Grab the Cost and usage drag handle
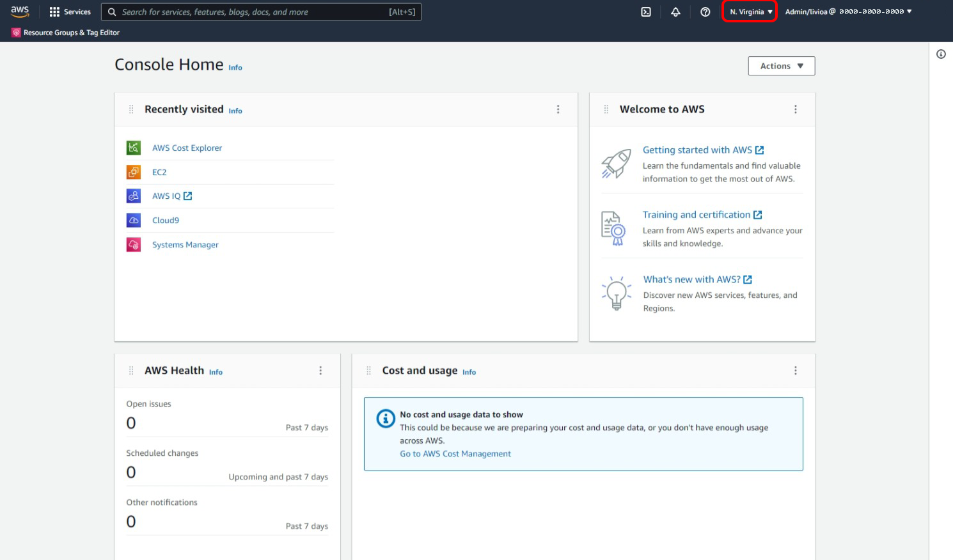 point(368,371)
